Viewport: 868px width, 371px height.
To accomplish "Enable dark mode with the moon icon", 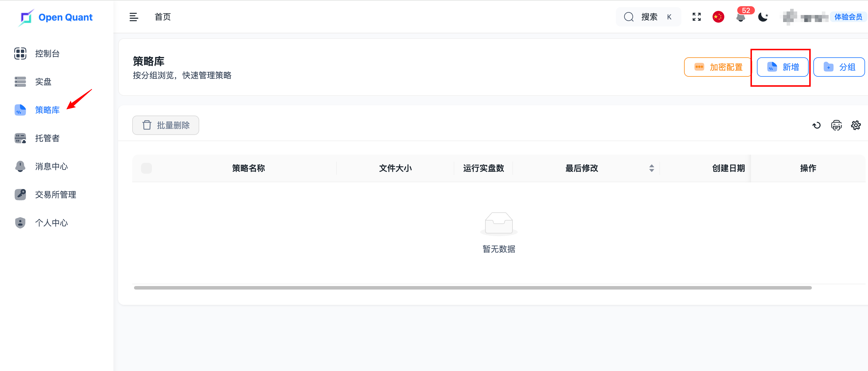I will (763, 16).
